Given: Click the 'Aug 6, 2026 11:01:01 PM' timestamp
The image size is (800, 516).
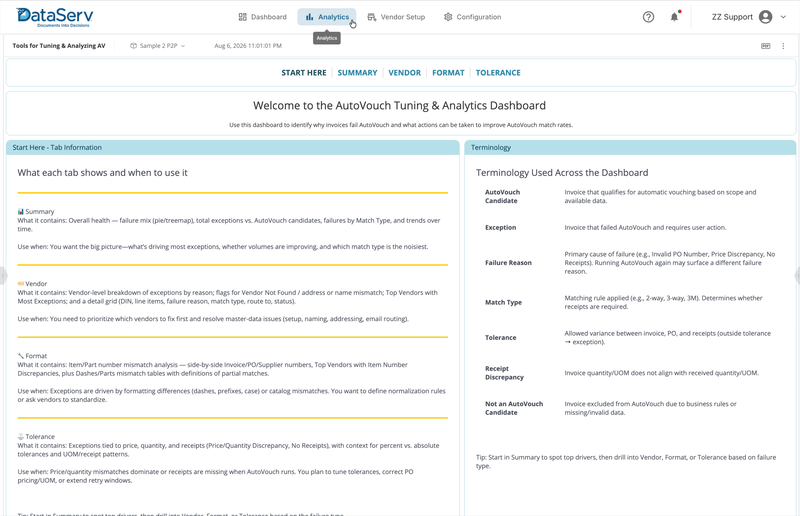Looking at the screenshot, I should (x=248, y=45).
